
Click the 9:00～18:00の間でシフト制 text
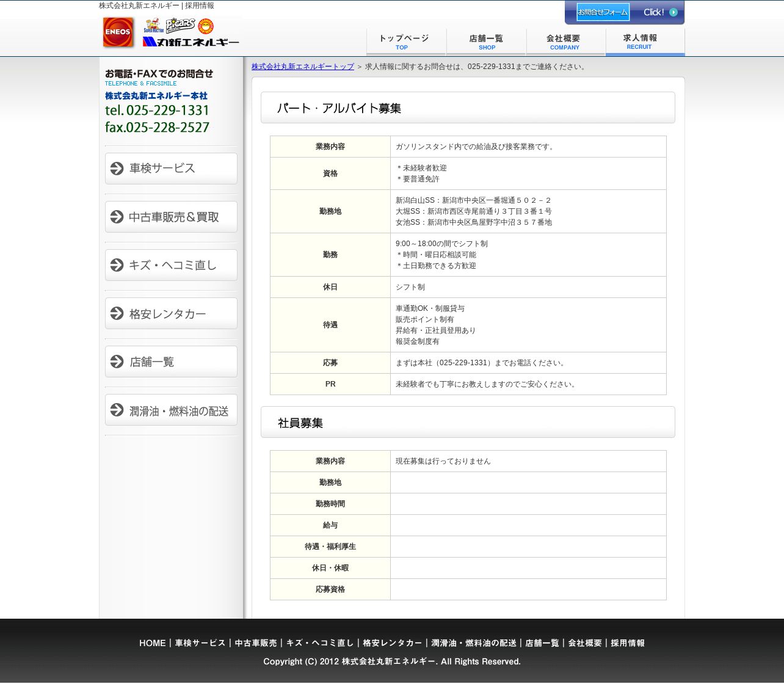(x=441, y=244)
